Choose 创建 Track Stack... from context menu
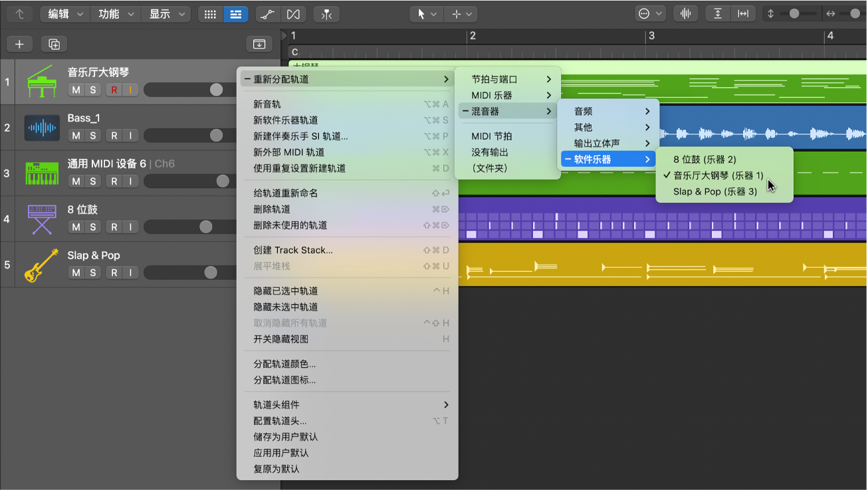The width and height of the screenshot is (868, 490). 293,250
